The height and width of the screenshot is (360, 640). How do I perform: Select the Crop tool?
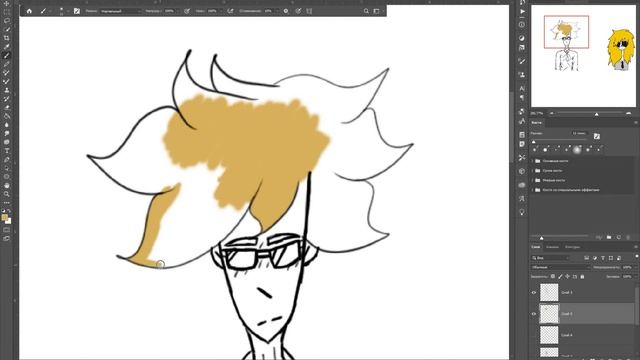pos(7,38)
